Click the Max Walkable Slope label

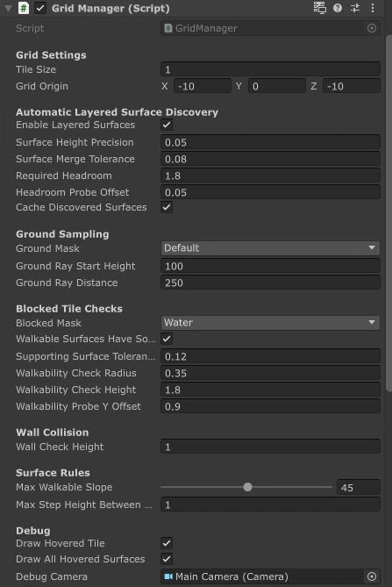tap(64, 487)
